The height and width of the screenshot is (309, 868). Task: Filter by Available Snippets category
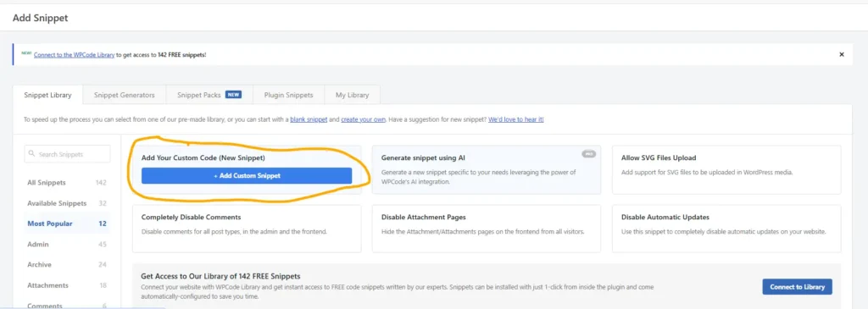point(67,203)
